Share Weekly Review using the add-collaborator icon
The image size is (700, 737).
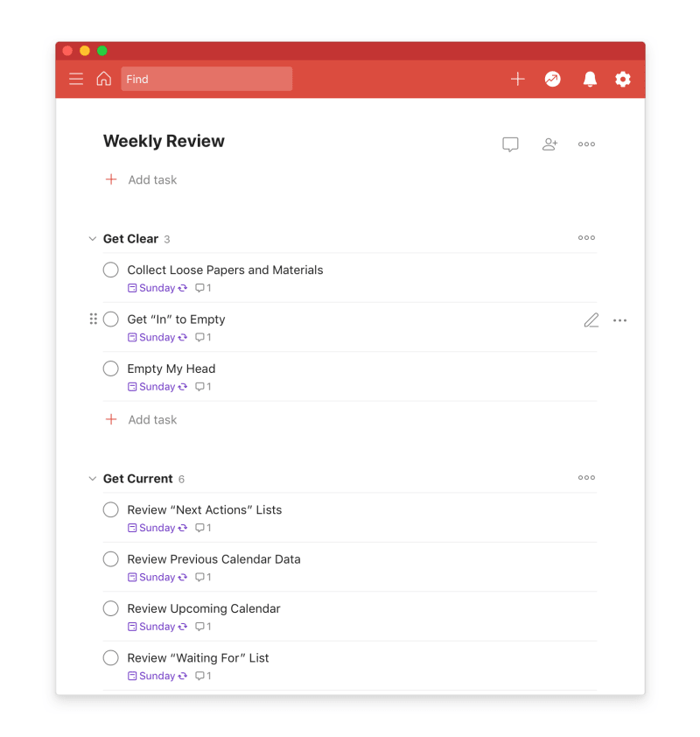[549, 144]
